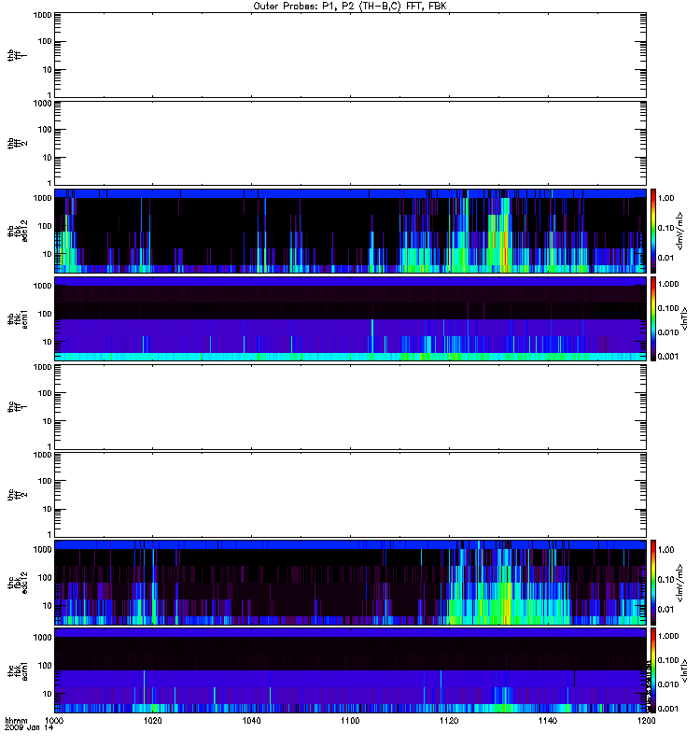Click the thc fbk edc12 color scale bar

click(653, 582)
